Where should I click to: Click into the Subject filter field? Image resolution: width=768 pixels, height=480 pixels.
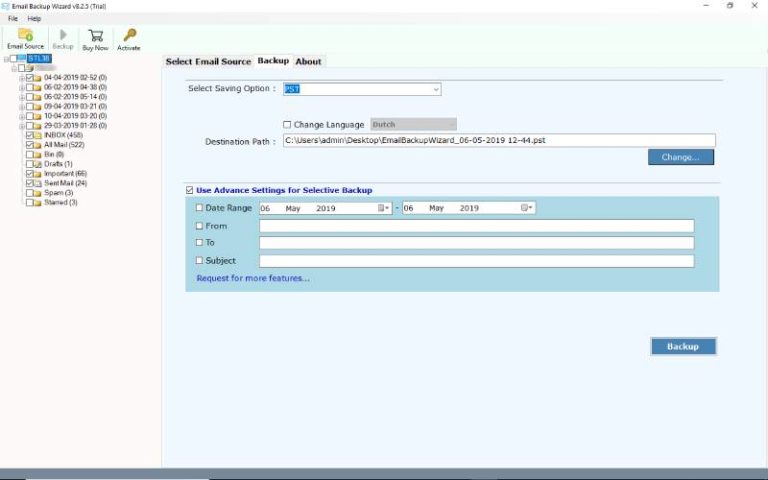coord(476,261)
